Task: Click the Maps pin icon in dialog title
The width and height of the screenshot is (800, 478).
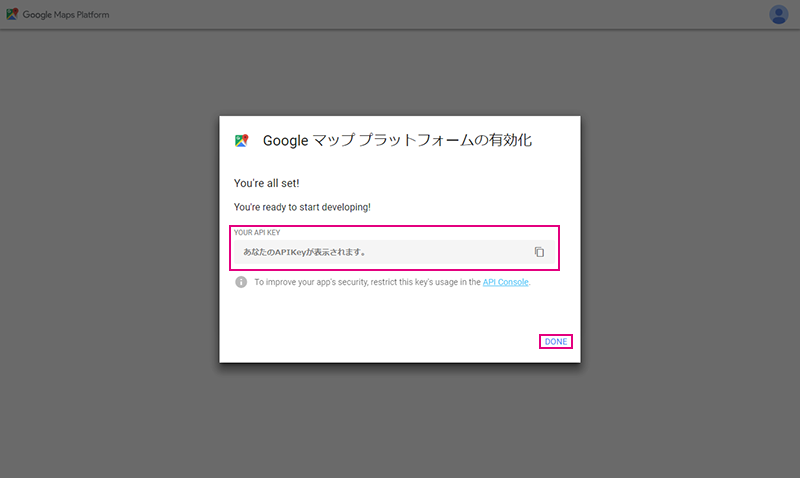Action: pos(241,140)
